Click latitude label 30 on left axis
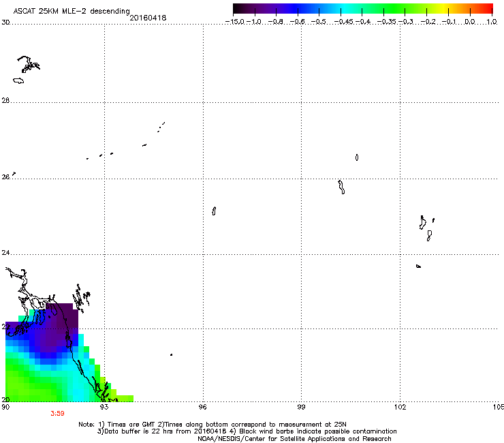This screenshot has height=443, width=504. [5, 22]
